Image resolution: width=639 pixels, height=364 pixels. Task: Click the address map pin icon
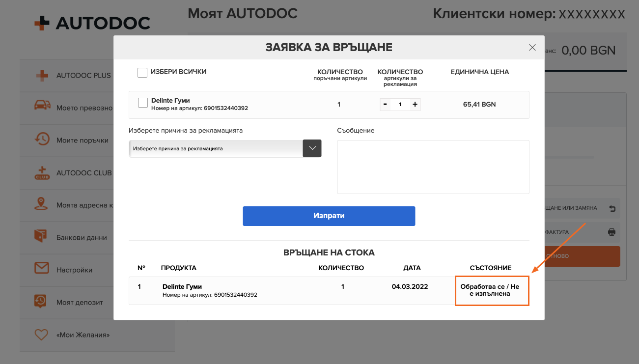coord(42,205)
